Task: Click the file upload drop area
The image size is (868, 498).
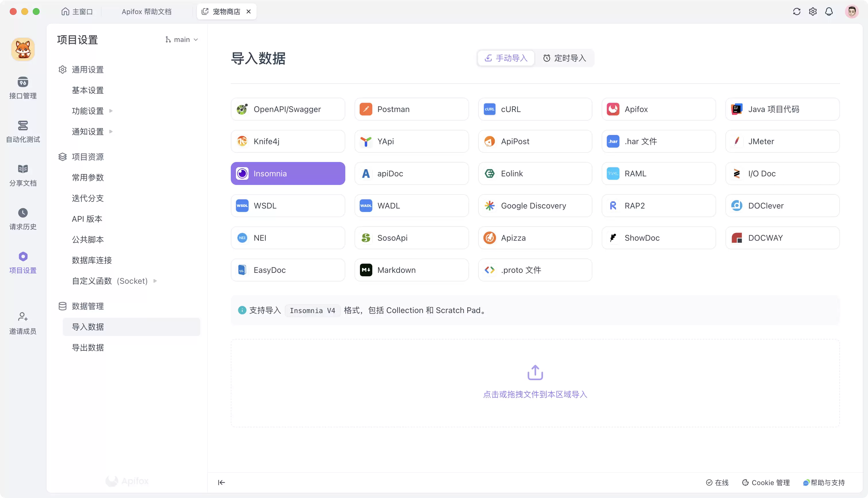Action: 535,383
